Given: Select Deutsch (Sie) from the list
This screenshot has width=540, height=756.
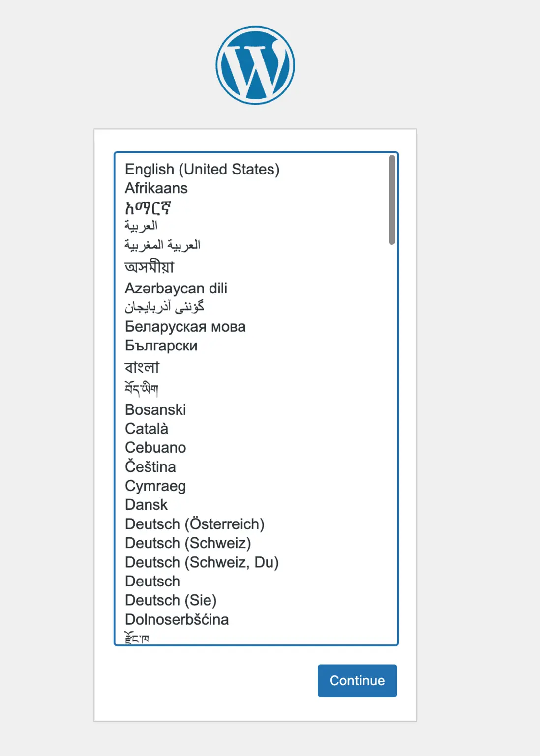Looking at the screenshot, I should click(x=171, y=600).
